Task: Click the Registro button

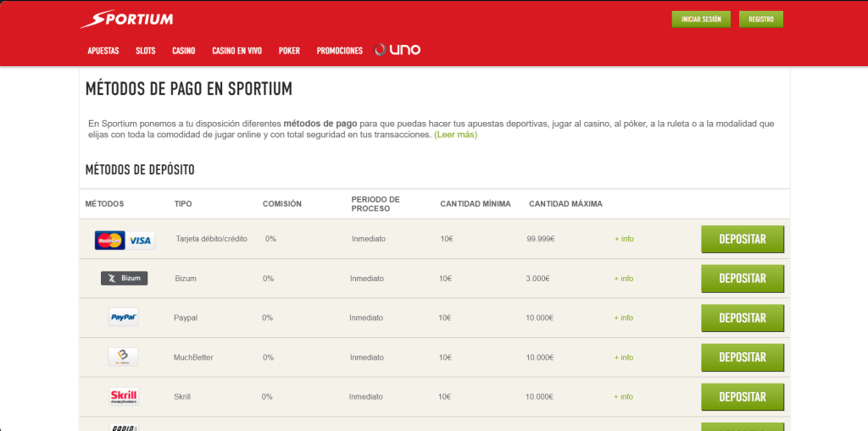Action: tap(760, 19)
